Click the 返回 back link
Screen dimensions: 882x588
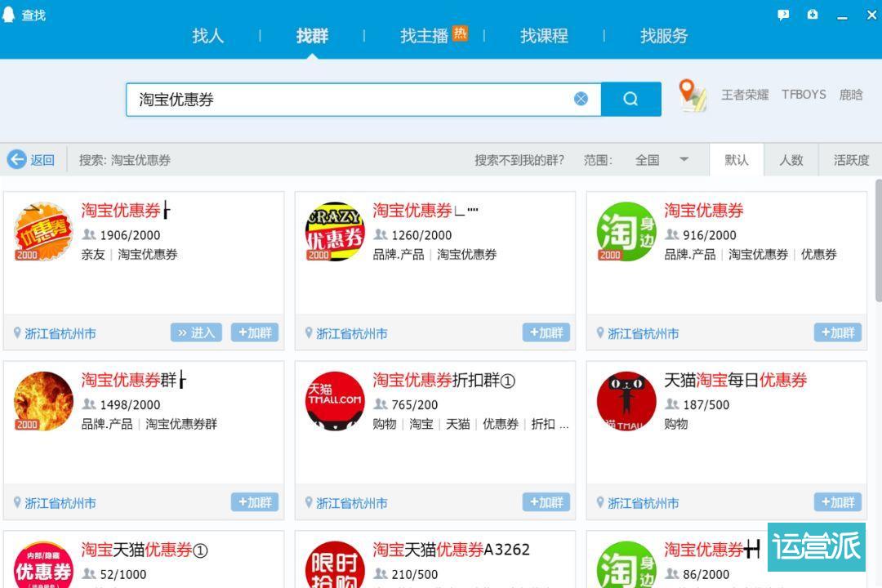click(42, 160)
